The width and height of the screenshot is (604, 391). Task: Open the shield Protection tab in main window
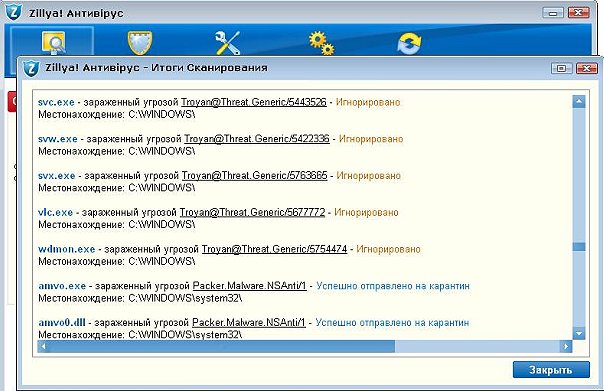(x=140, y=43)
